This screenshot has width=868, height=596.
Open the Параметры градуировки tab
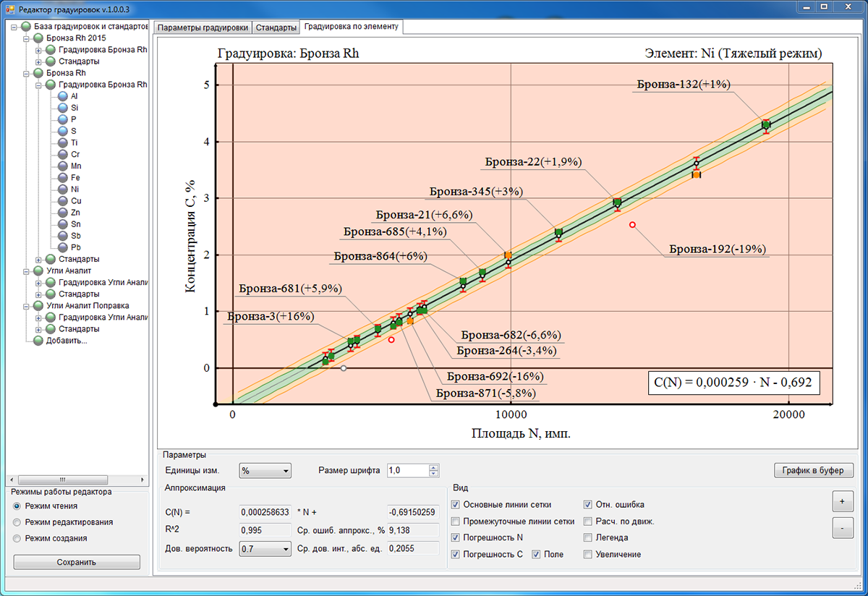point(203,27)
